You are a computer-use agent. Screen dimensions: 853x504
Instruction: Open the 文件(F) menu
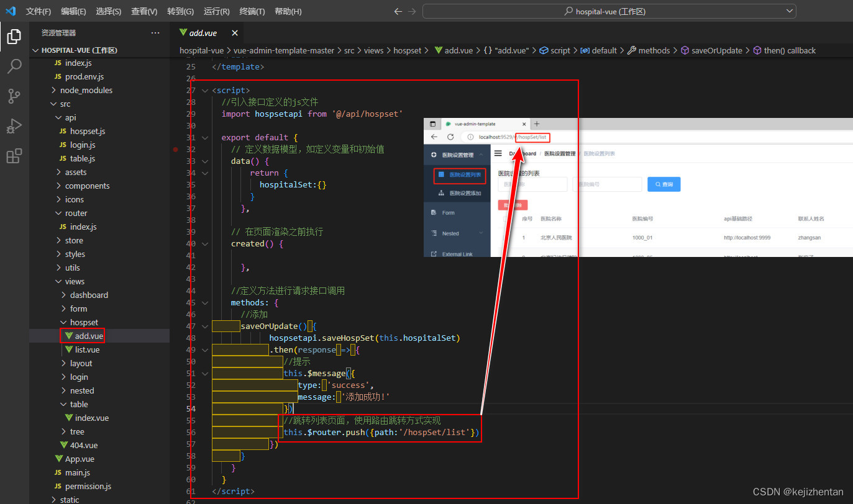39,11
